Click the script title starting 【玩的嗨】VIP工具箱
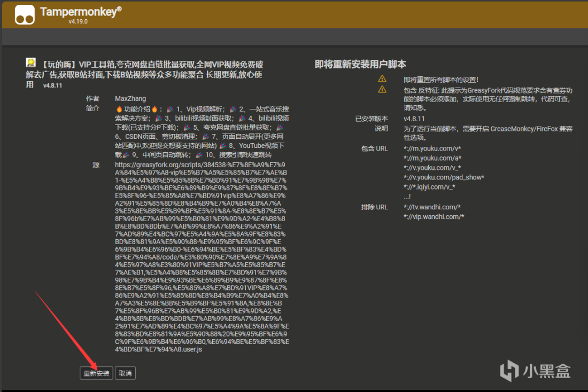Screen dimensions: 588x392 [144, 75]
